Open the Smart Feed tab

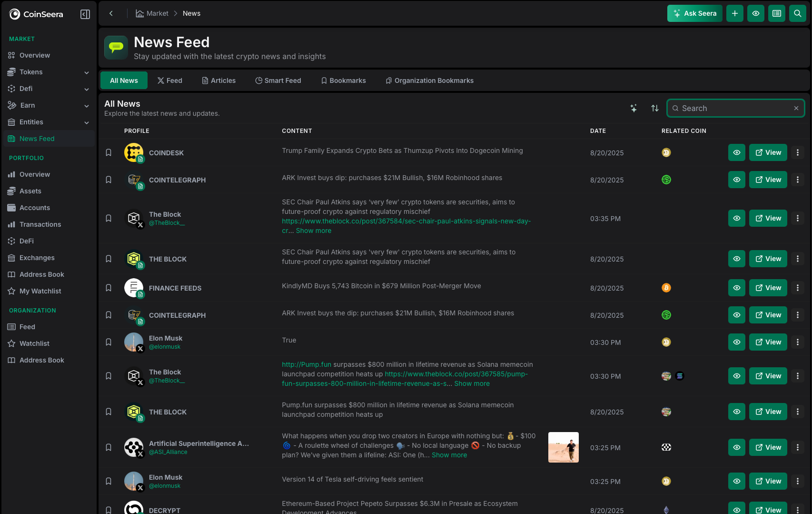tap(278, 81)
